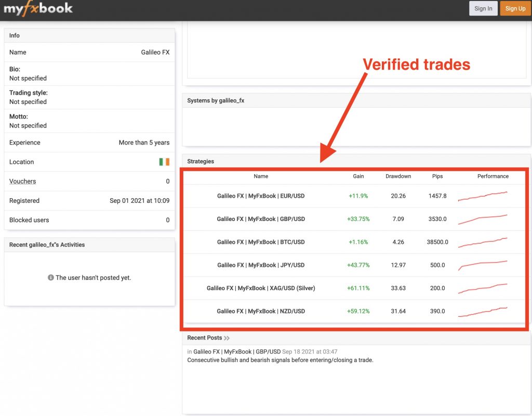Click 'Recent galileo_fx"s Activities' heading

tap(47, 245)
